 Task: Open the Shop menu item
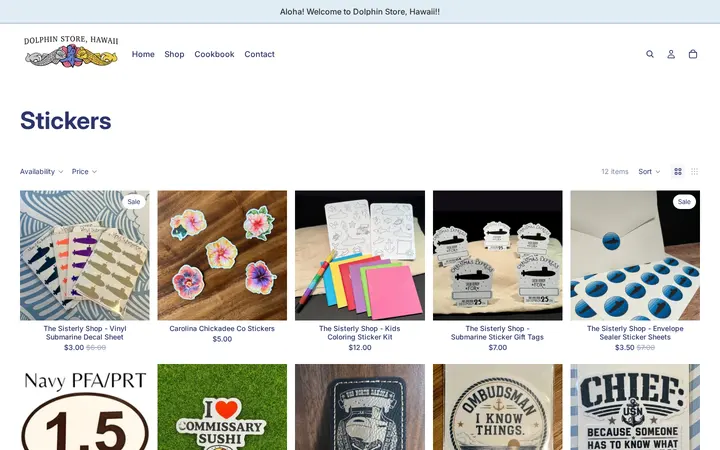[174, 54]
